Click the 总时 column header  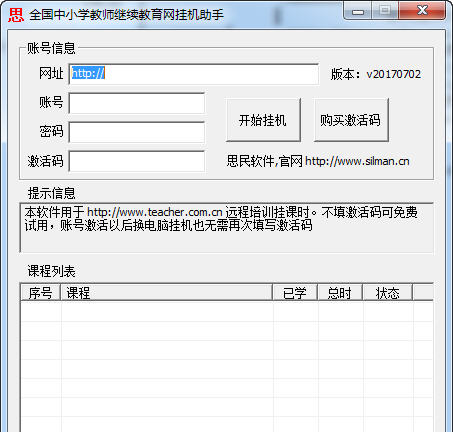[340, 293]
